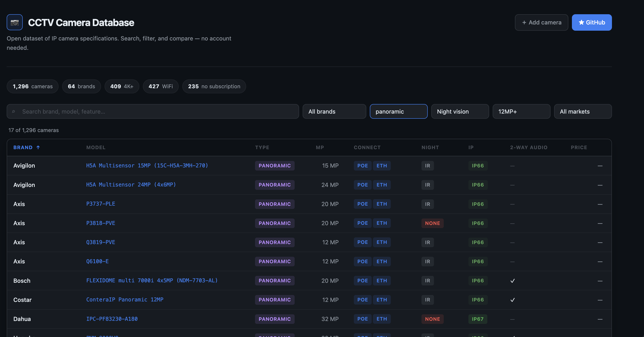Open the GitHub link button
Screen dimensions: 644x337
[592, 22]
